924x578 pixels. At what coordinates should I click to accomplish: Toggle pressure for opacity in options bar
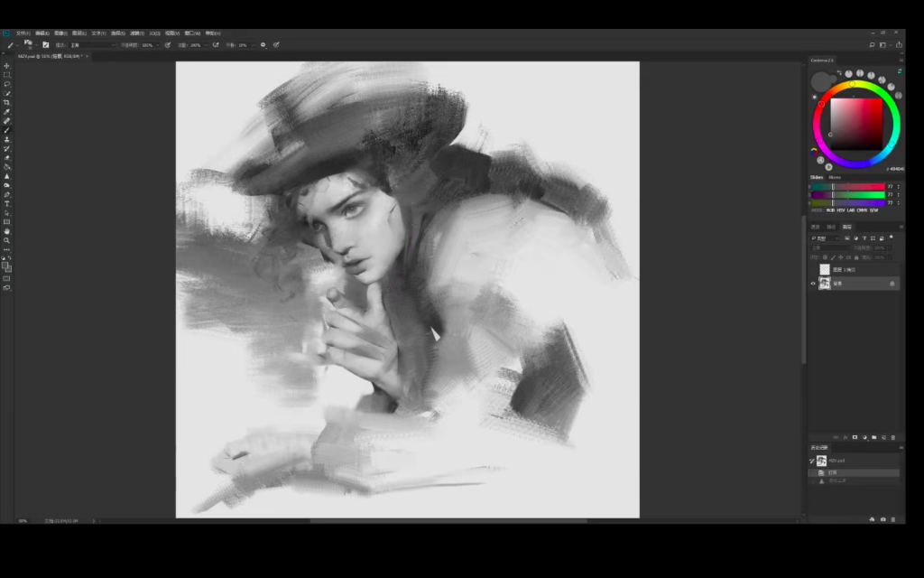click(168, 44)
